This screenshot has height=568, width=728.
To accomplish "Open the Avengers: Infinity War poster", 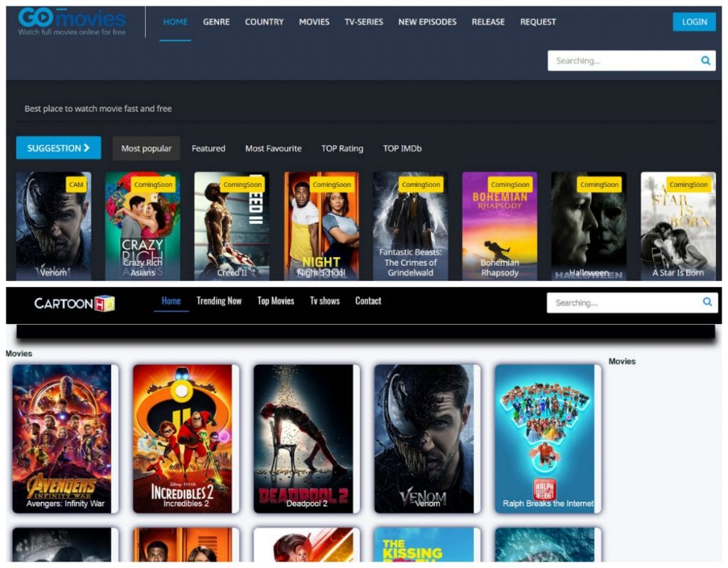I will coord(63,437).
